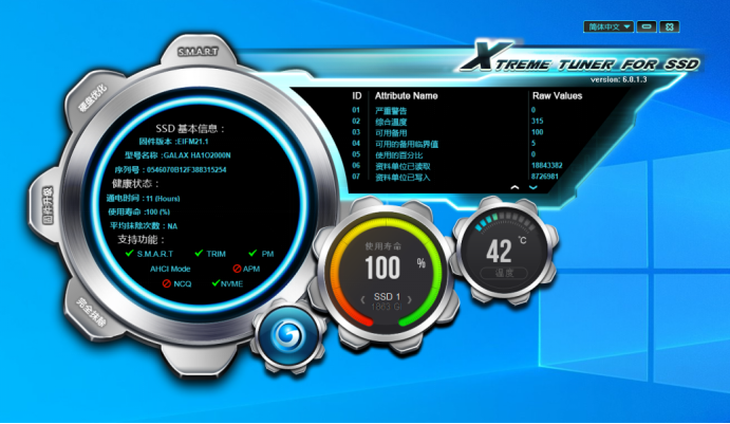Click the version 6.0.1.3 text
This screenshot has width=730, height=424.
click(618, 80)
